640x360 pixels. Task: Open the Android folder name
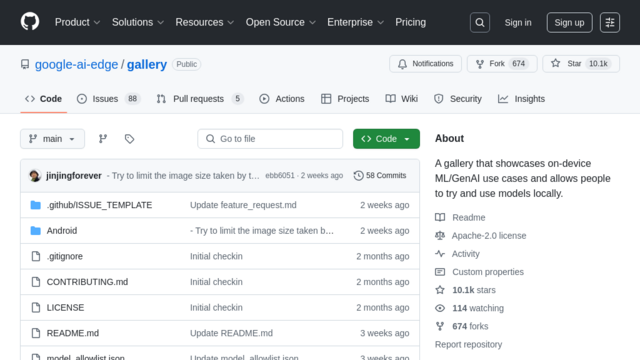[62, 231]
